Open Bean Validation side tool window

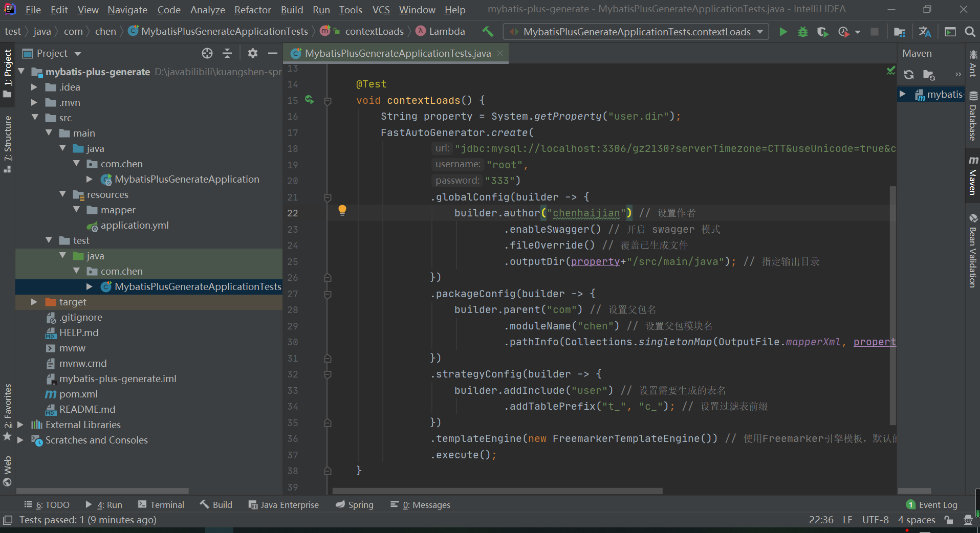point(973,250)
